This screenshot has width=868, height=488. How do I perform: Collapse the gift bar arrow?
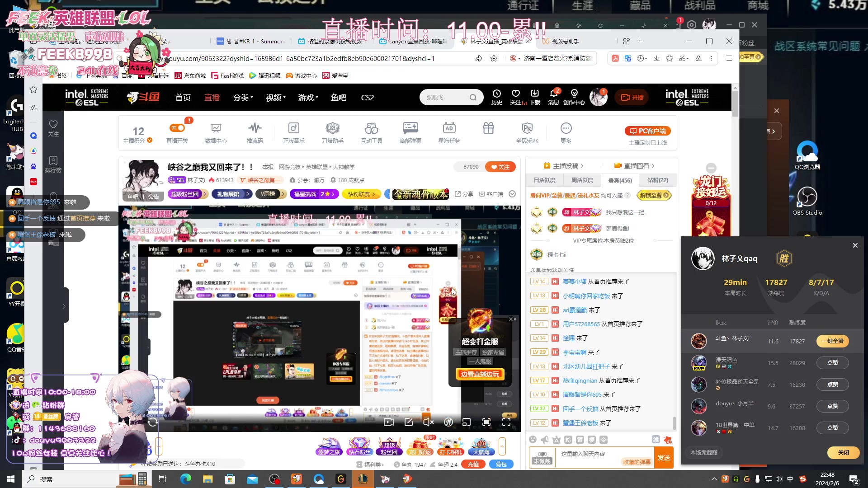click(x=502, y=446)
